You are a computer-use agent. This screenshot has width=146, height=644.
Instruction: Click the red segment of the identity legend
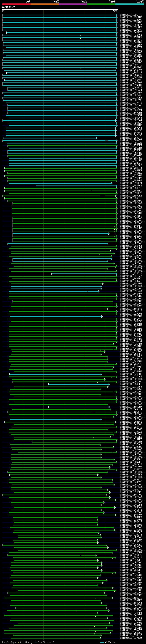[16, 4]
